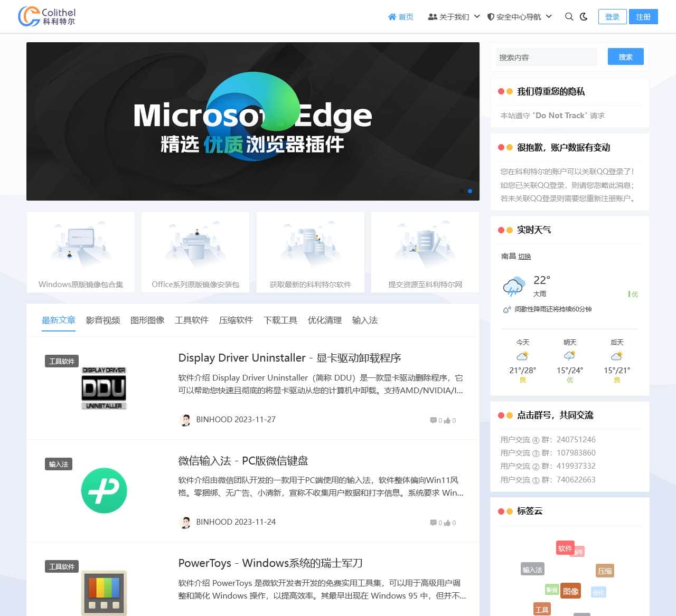The image size is (676, 616).
Task: Select the orange 图像 tag in tag cloud
Action: coord(570,591)
